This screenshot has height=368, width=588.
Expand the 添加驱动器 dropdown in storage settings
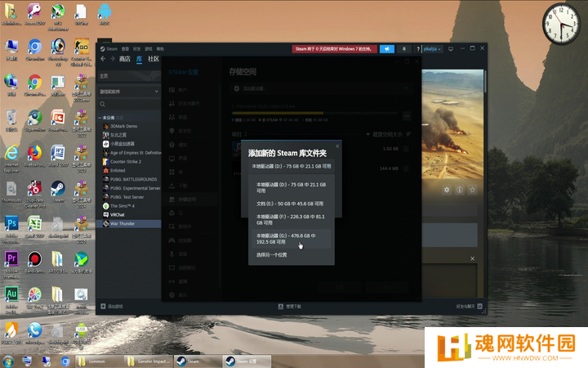[x=321, y=88]
